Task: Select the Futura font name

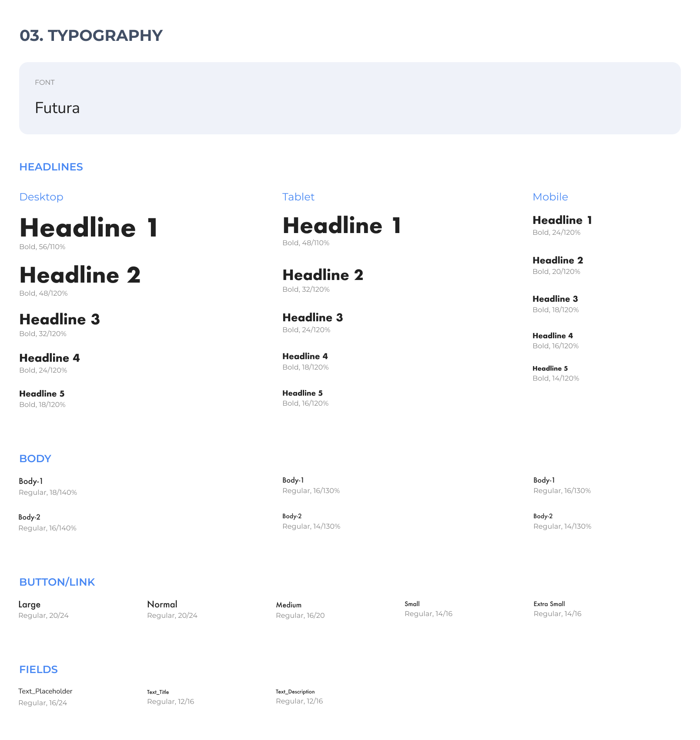Action: (57, 108)
